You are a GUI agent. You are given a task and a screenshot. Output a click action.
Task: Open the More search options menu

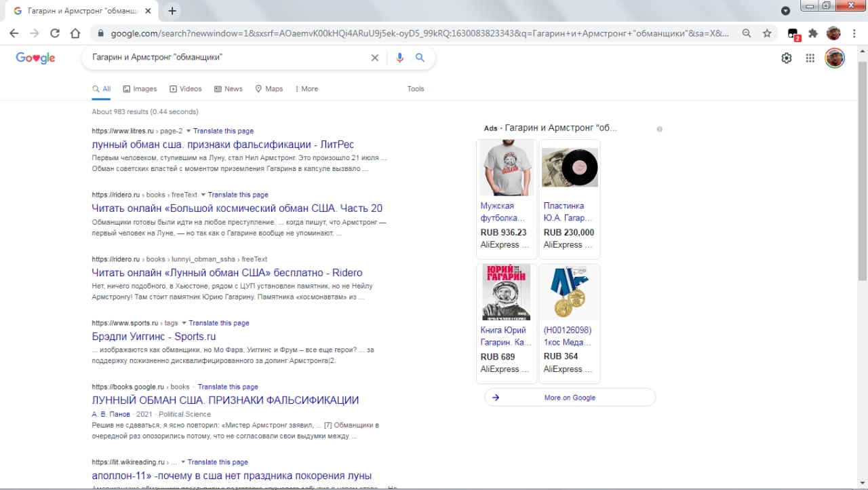pyautogui.click(x=306, y=89)
